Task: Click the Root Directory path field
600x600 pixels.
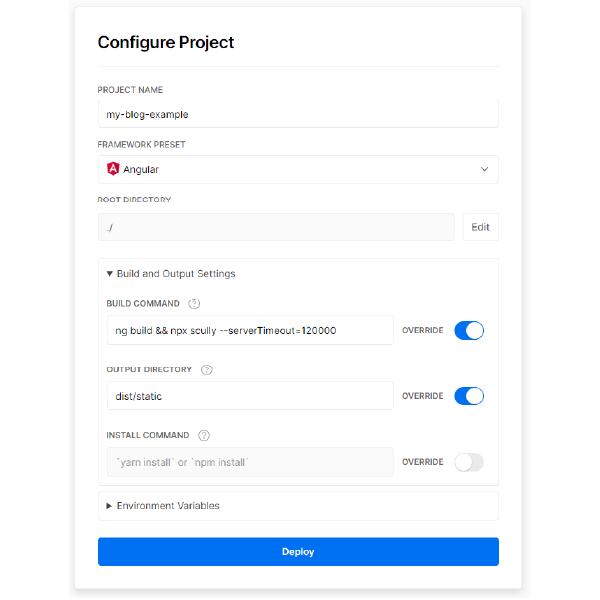Action: point(276,227)
